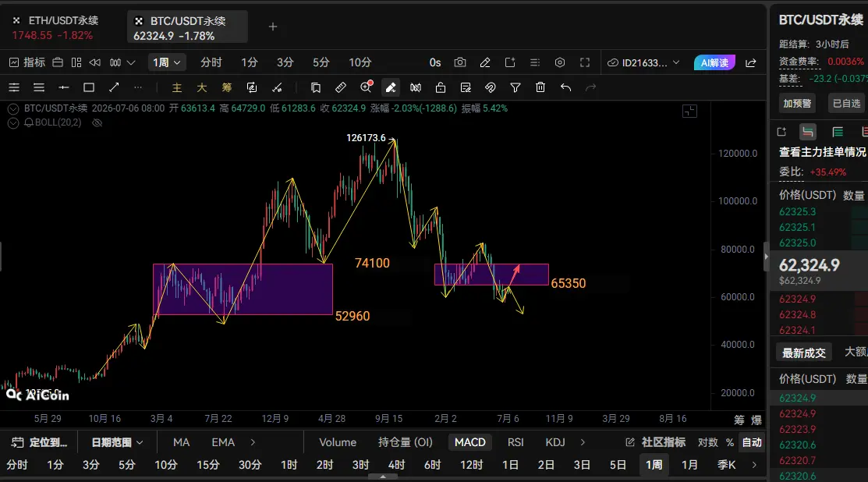
Task: Delete drawings with trash icon
Action: 540,87
